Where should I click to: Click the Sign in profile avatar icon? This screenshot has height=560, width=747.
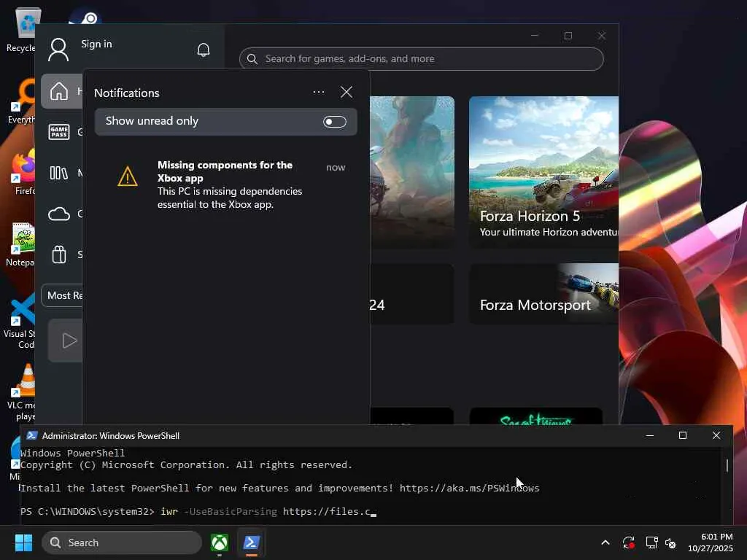coord(58,50)
